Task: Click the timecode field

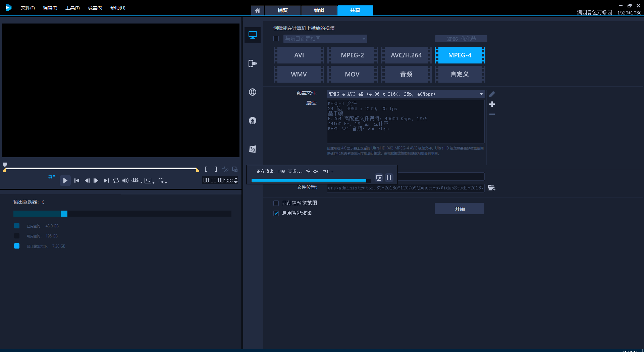Action: [218, 180]
